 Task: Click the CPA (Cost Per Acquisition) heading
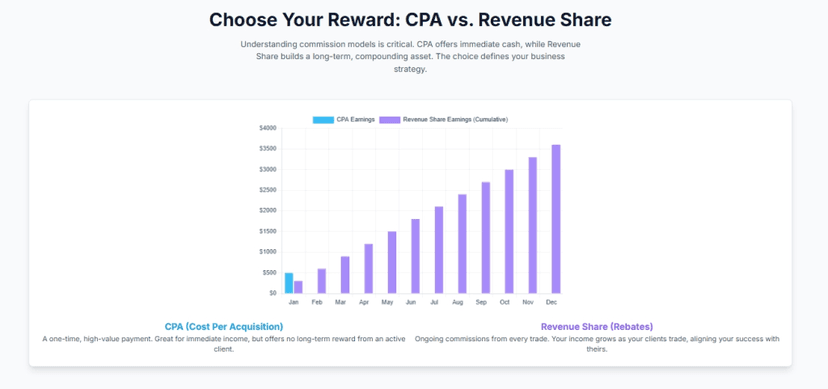(x=224, y=327)
